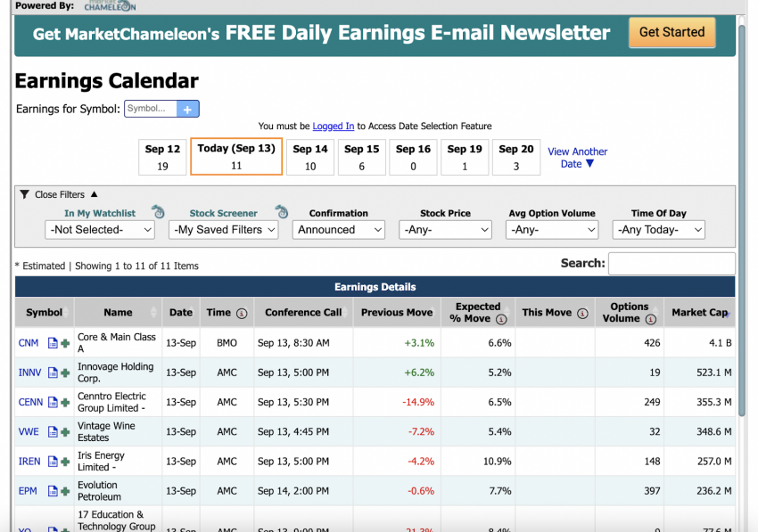
Task: Click the company name Vintage Wine Estates
Action: pos(106,432)
